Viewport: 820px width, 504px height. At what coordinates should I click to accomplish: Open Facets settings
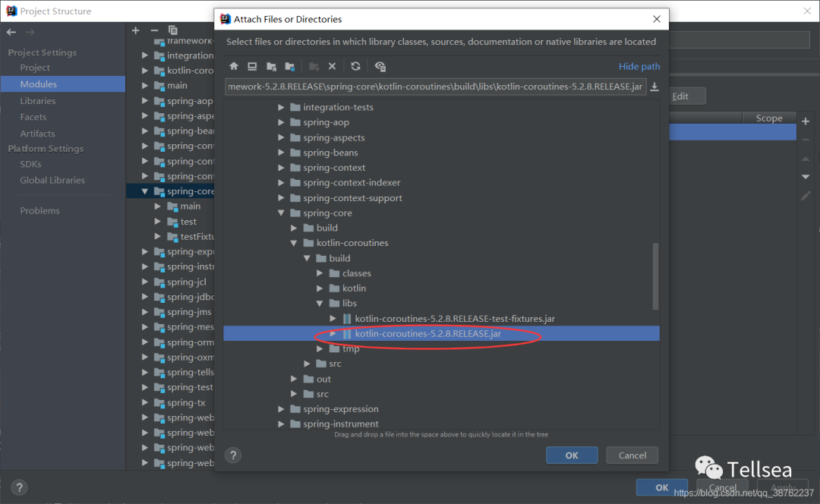click(33, 117)
